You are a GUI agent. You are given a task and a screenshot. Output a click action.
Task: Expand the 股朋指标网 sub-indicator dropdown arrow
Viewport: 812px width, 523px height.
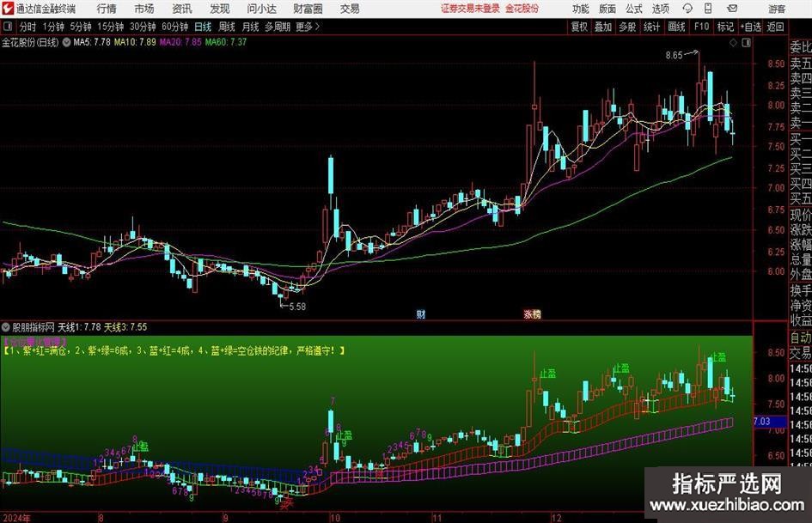click(6, 327)
